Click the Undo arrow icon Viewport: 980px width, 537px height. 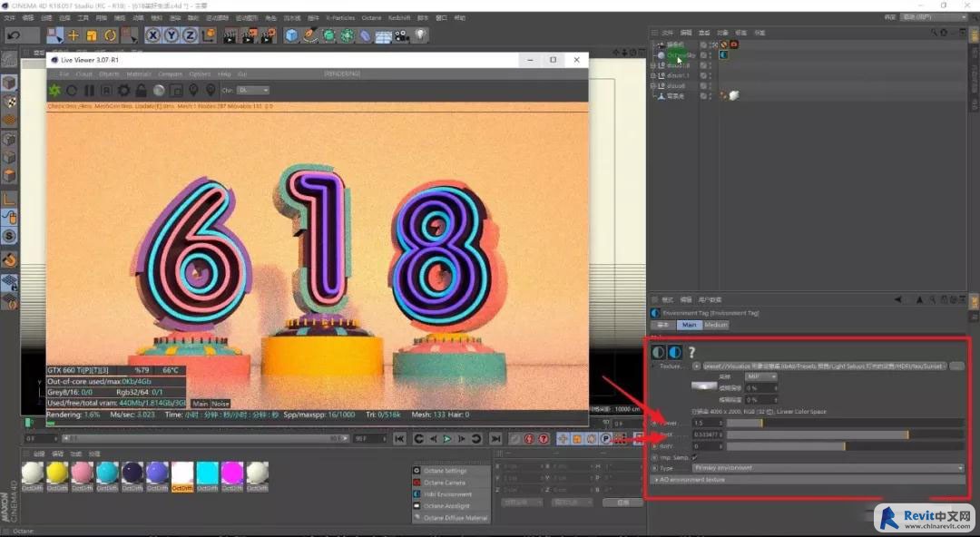click(14, 35)
